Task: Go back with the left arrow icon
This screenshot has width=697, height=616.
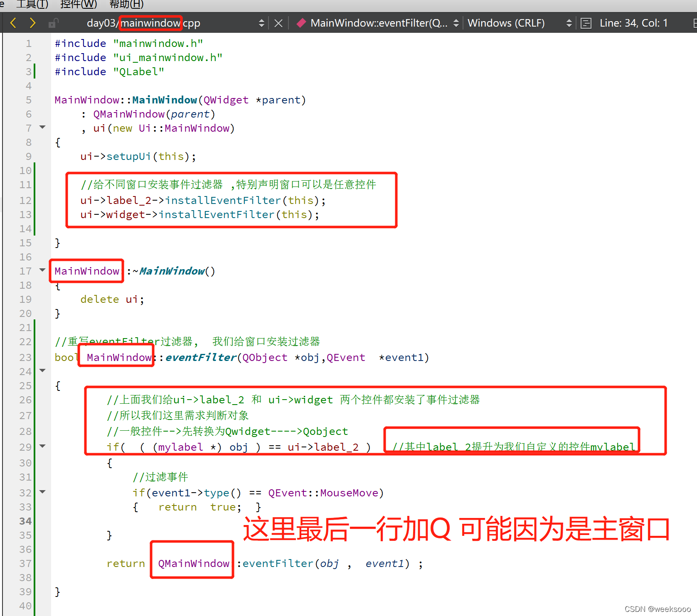Action: tap(13, 23)
